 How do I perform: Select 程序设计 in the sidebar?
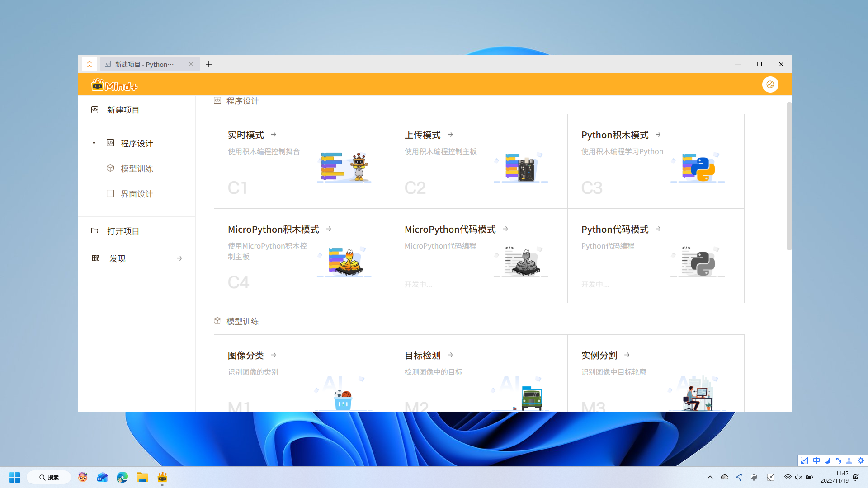coord(137,143)
